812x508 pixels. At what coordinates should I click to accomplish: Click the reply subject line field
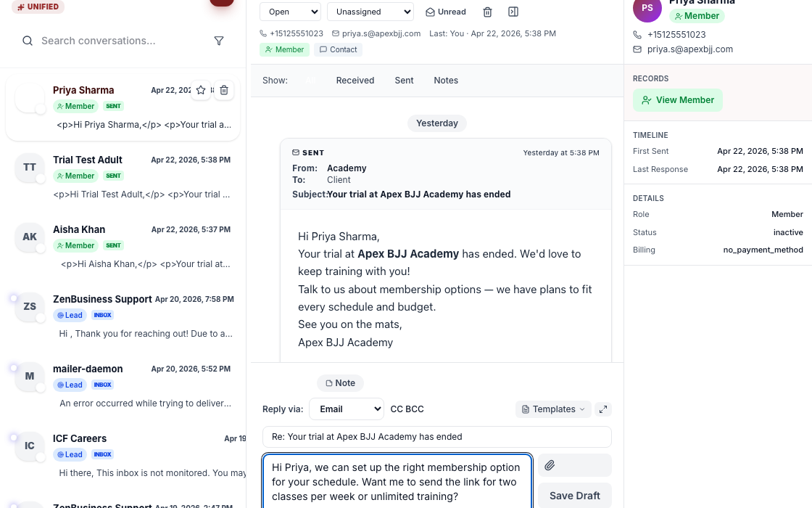coord(437,437)
